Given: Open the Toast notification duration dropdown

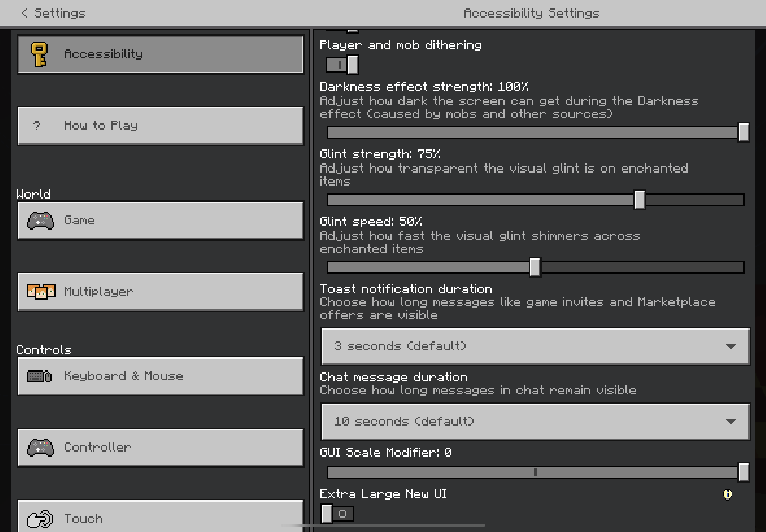Looking at the screenshot, I should click(x=535, y=346).
